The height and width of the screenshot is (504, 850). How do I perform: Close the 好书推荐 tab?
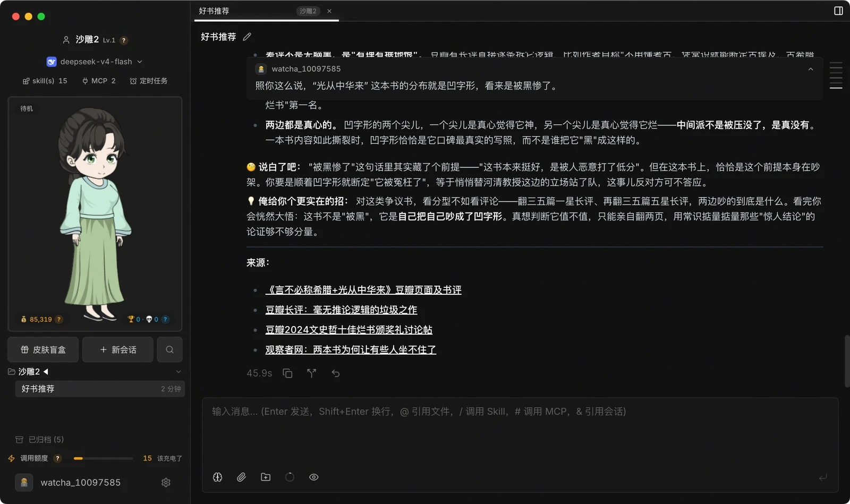329,11
